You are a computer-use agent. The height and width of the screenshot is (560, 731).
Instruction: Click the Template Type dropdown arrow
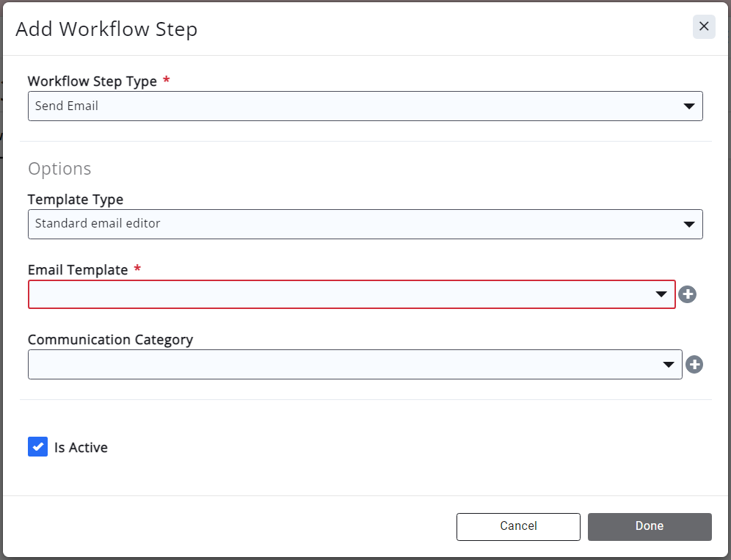coord(688,225)
